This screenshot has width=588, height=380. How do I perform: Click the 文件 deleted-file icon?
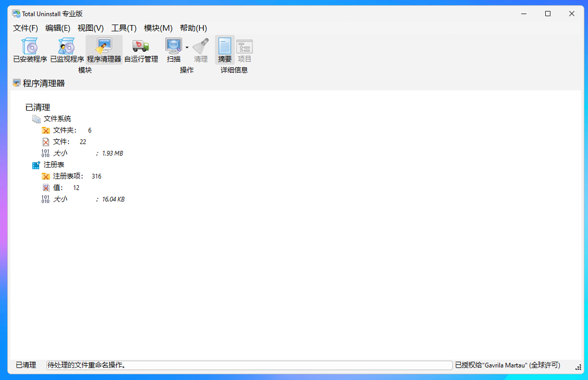click(x=46, y=142)
